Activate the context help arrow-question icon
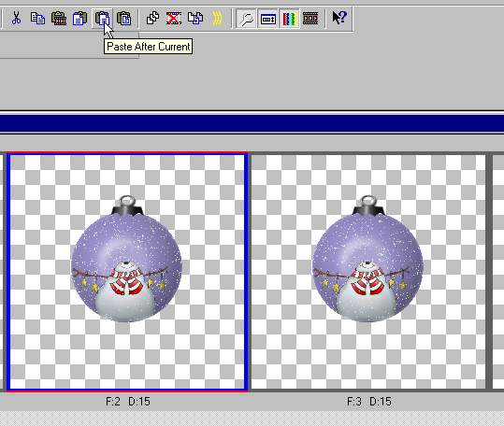This screenshot has width=504, height=426. pos(339,18)
